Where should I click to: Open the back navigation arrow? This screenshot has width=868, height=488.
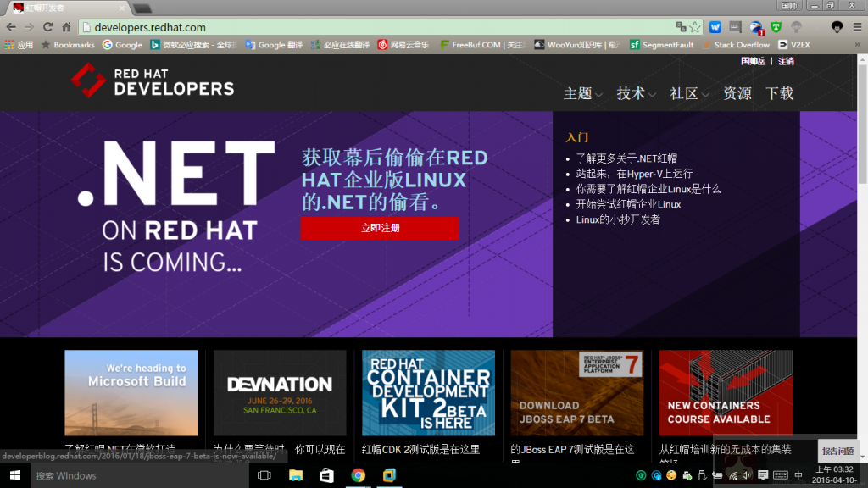point(13,26)
